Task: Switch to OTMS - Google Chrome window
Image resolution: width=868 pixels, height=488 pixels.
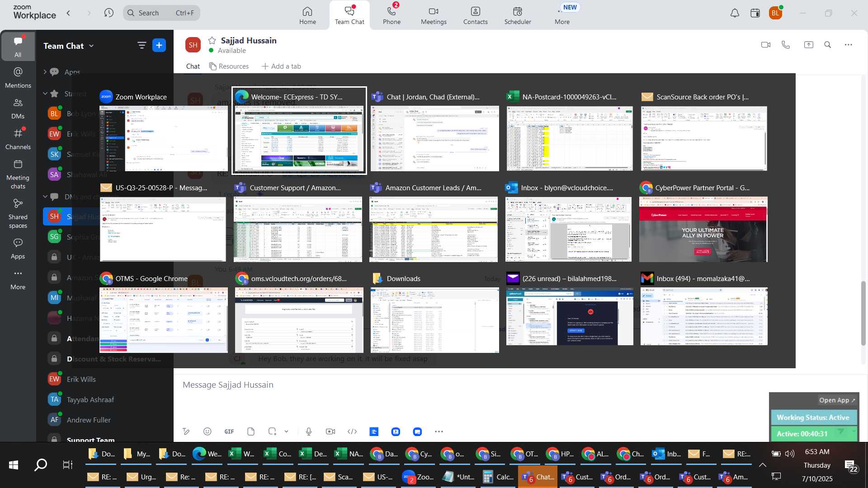Action: tap(163, 313)
